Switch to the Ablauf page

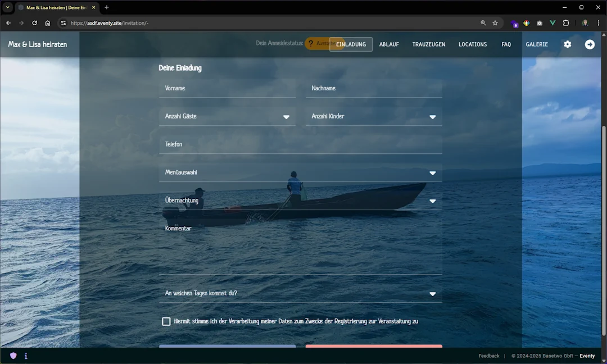coord(389,44)
